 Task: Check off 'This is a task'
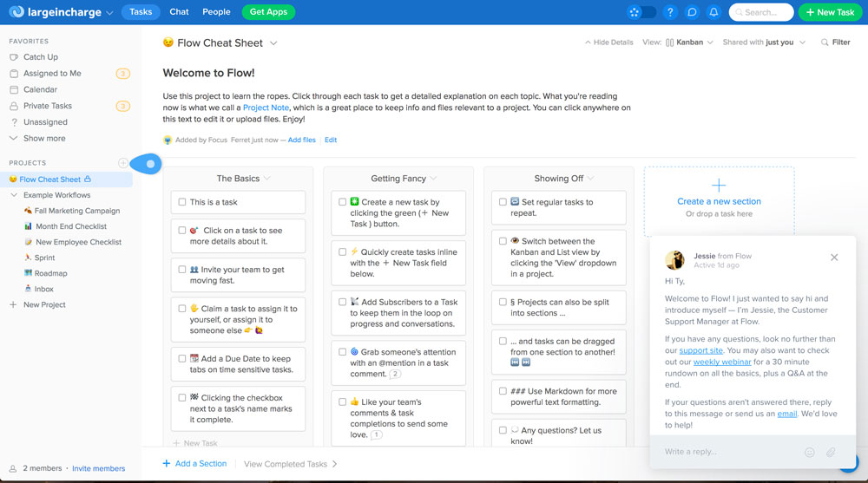182,202
